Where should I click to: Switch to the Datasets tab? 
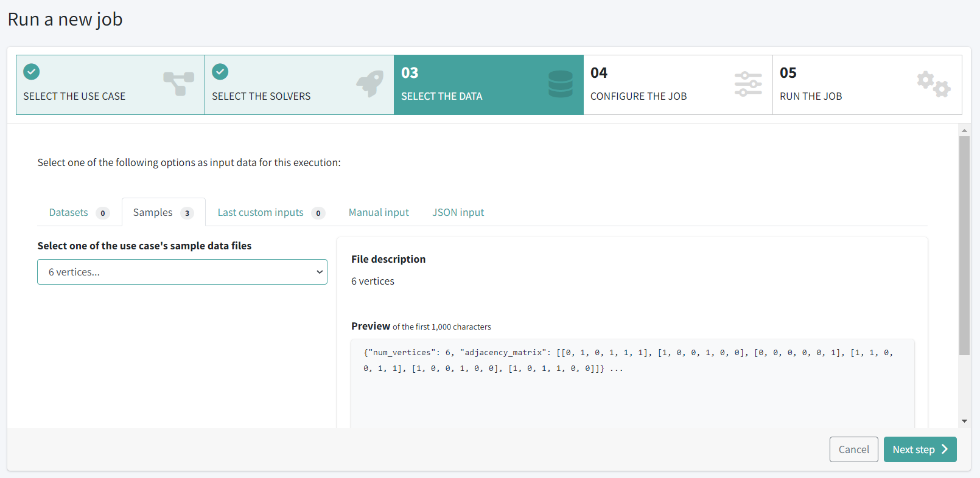pos(79,212)
